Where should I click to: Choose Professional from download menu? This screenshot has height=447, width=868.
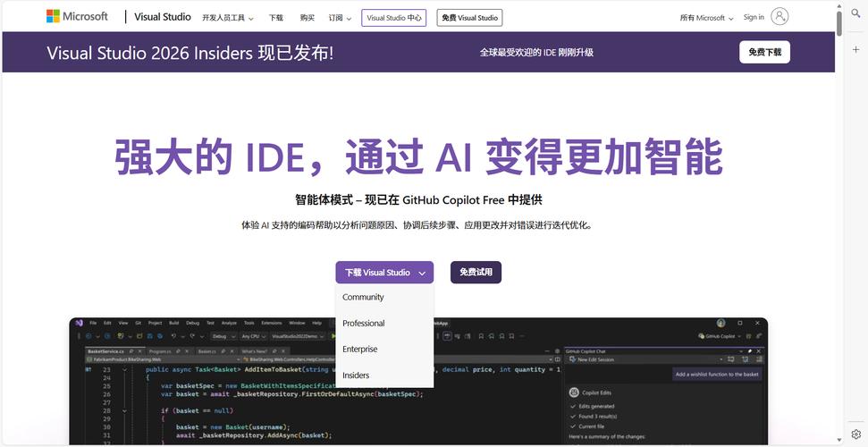[x=364, y=323]
